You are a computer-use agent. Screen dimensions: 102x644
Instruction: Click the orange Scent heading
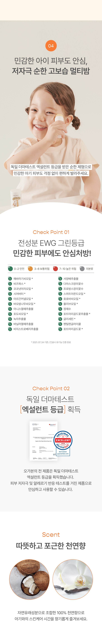(51, 535)
